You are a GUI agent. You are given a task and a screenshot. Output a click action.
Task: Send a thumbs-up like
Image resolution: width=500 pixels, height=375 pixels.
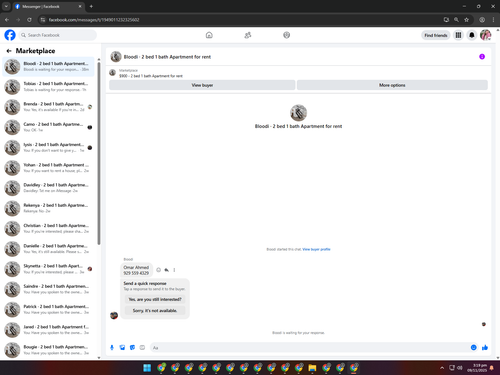coord(485,347)
